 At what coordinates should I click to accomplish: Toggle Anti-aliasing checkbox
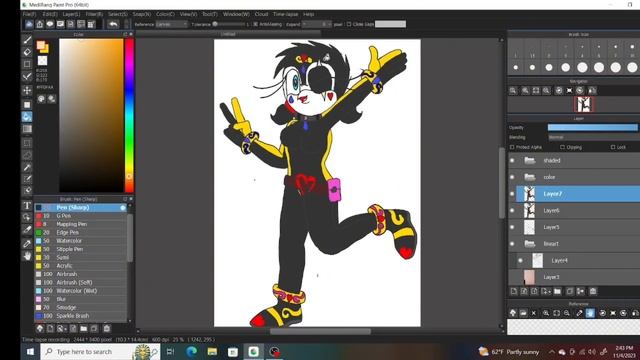pos(256,24)
